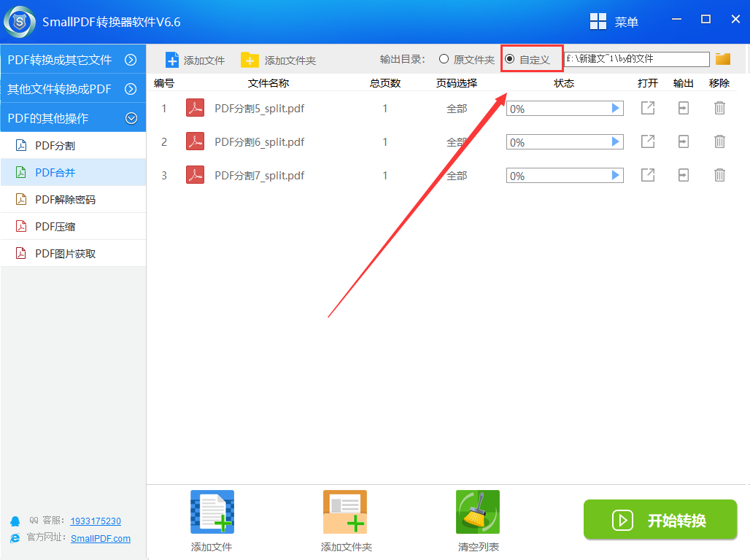Click the 总页数 column header
750x560 pixels.
pos(385,83)
